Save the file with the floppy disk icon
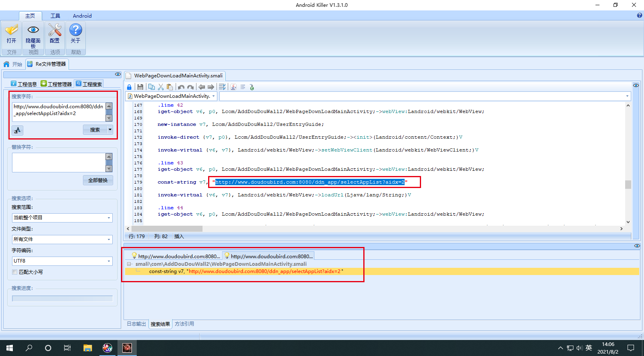The width and height of the screenshot is (644, 356). tap(140, 87)
